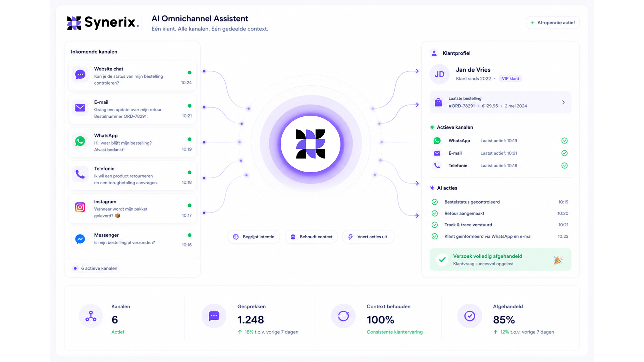Click the AI-operatie actief status badge
This screenshot has width=644, height=362.
[x=552, y=23]
